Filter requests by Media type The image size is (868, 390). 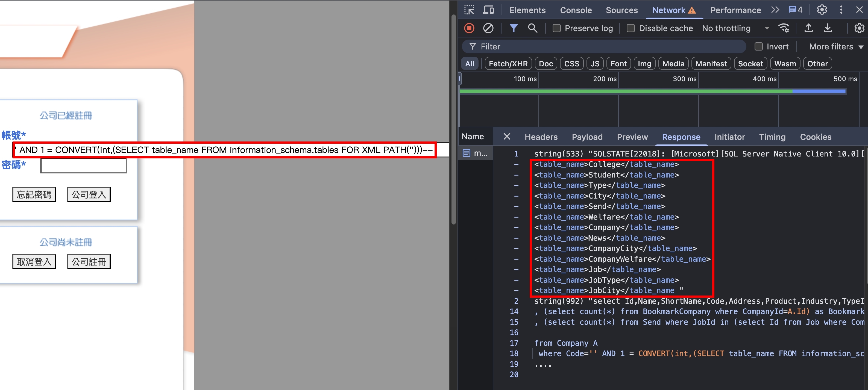[x=673, y=64]
